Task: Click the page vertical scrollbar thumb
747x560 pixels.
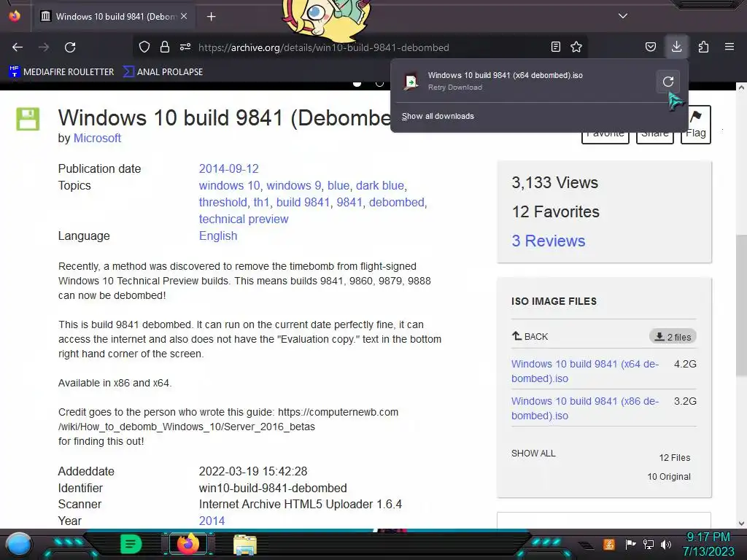Action: pyautogui.click(x=741, y=305)
